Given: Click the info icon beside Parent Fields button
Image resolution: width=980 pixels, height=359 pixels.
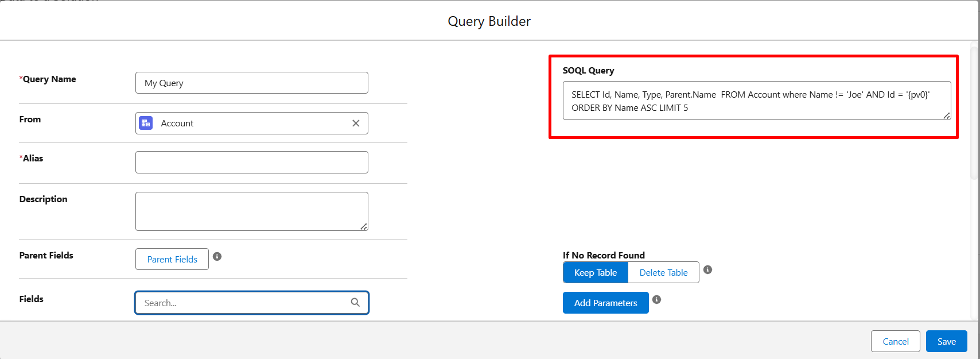Looking at the screenshot, I should (217, 256).
